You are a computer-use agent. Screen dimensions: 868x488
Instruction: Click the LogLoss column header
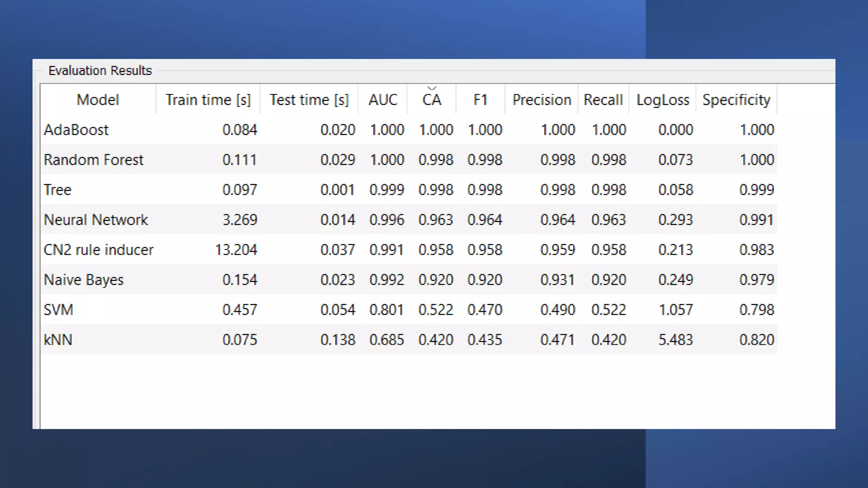662,100
